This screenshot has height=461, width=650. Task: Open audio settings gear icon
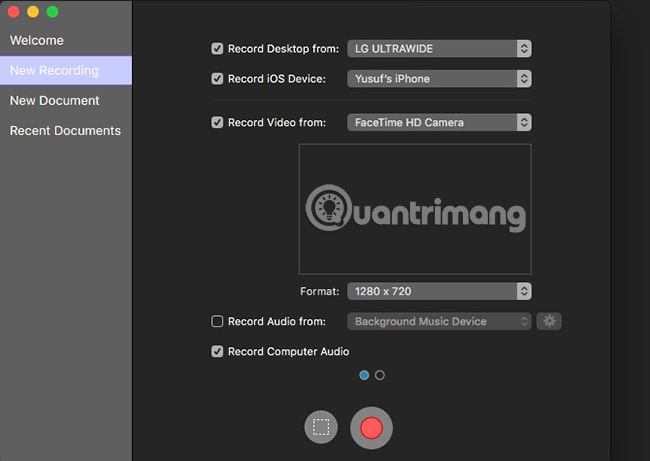point(549,321)
